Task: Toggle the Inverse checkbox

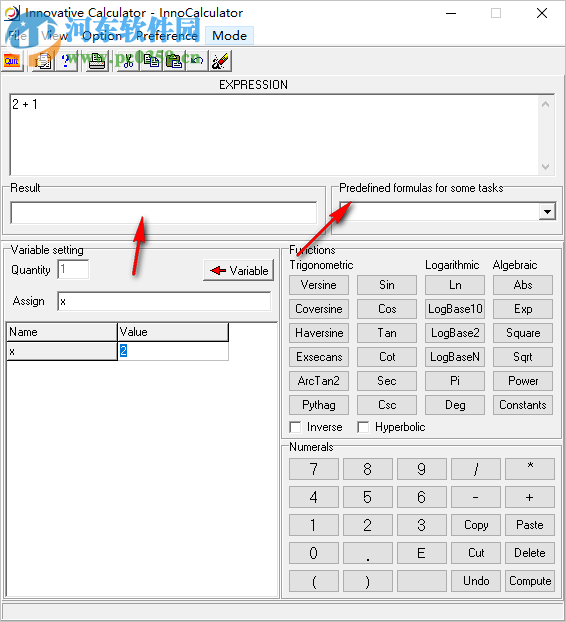Action: click(295, 427)
